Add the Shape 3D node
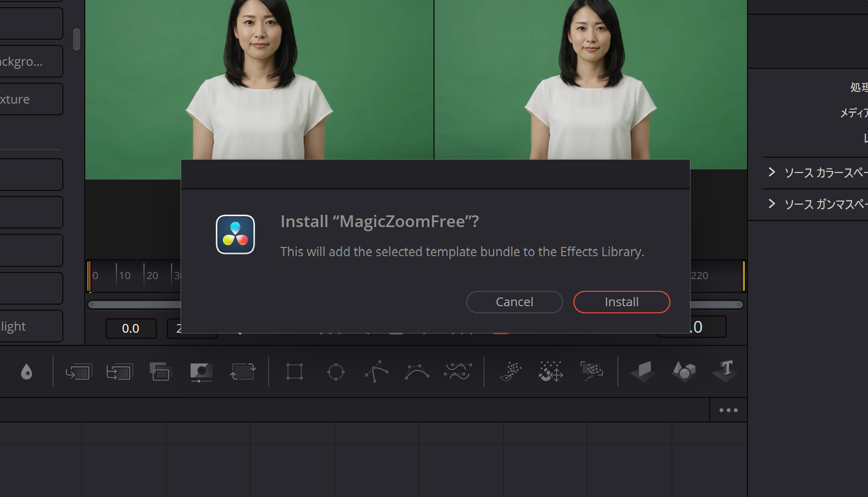The width and height of the screenshot is (868, 497). click(x=684, y=371)
